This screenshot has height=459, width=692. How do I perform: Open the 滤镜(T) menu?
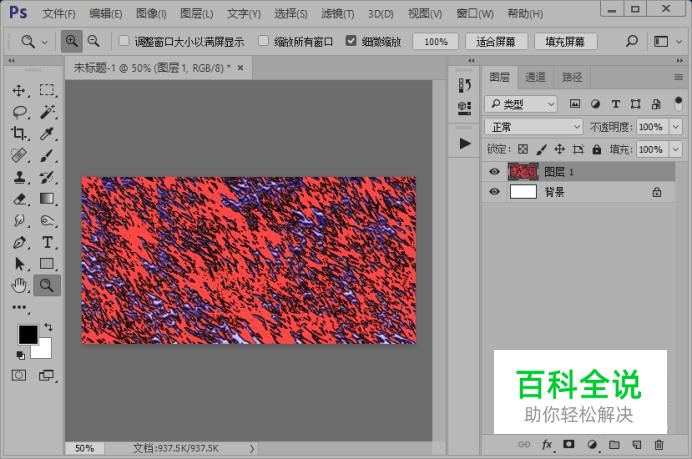tap(338, 14)
